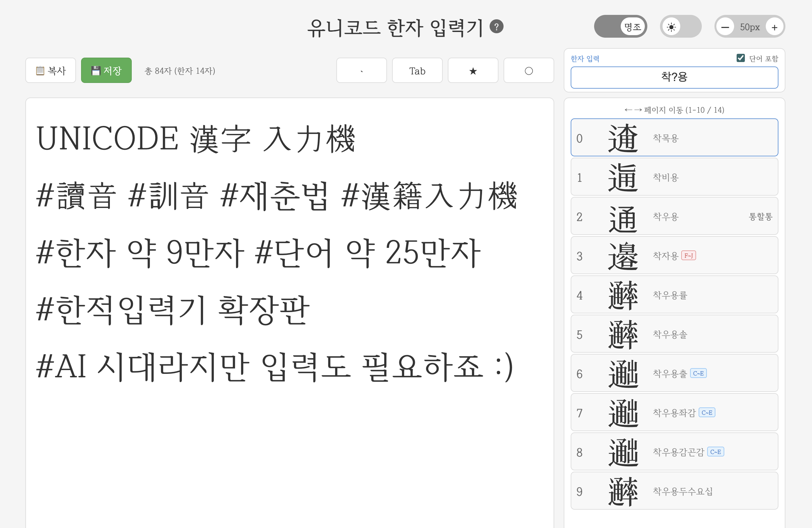Open help via the question mark icon
This screenshot has height=528, width=812.
pos(497,26)
